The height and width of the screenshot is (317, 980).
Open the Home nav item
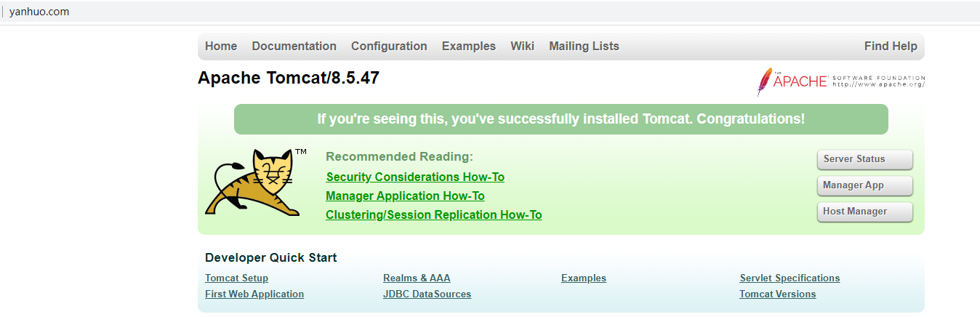coord(221,46)
